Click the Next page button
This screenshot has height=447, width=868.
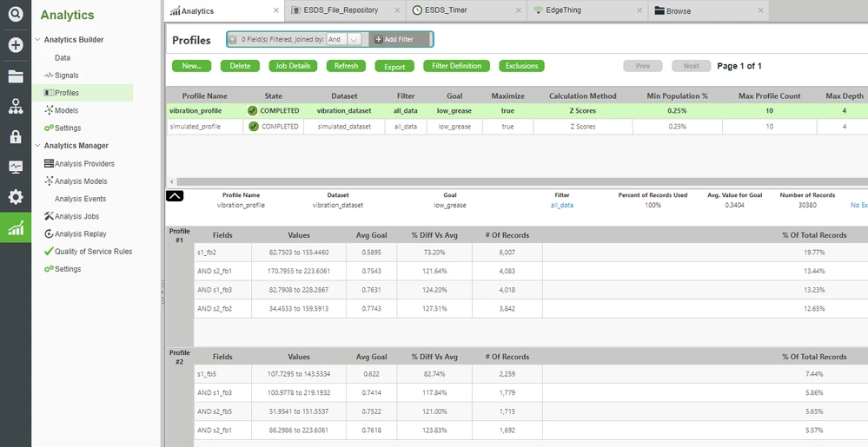[692, 66]
